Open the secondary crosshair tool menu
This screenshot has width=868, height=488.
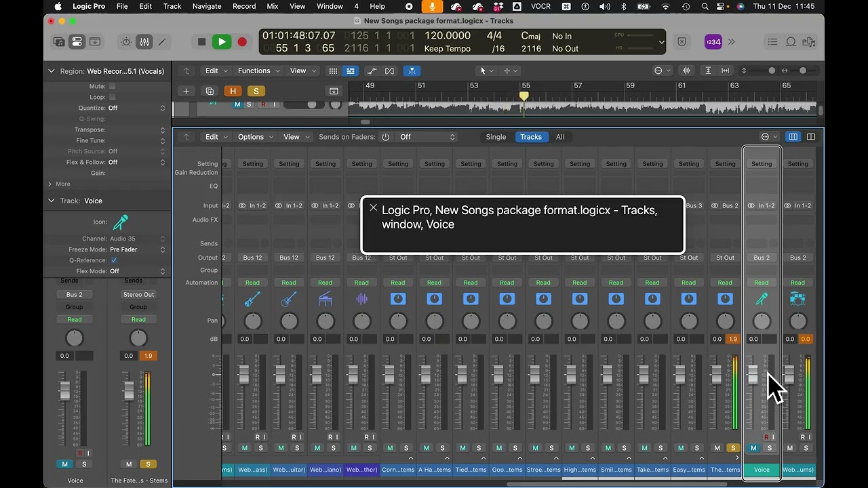(x=510, y=70)
